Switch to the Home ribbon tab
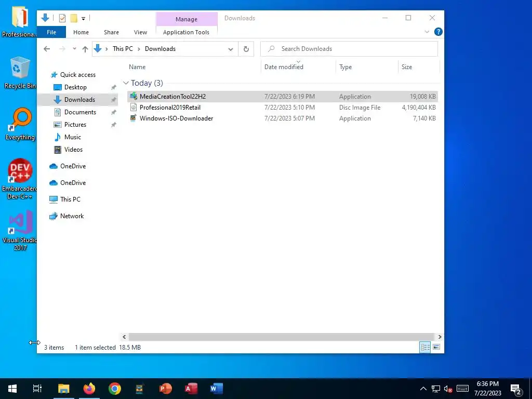The height and width of the screenshot is (399, 532). tap(81, 32)
